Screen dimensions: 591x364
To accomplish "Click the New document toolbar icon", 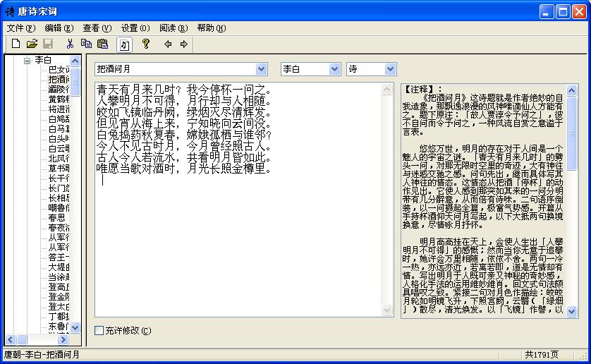I will coord(16,44).
